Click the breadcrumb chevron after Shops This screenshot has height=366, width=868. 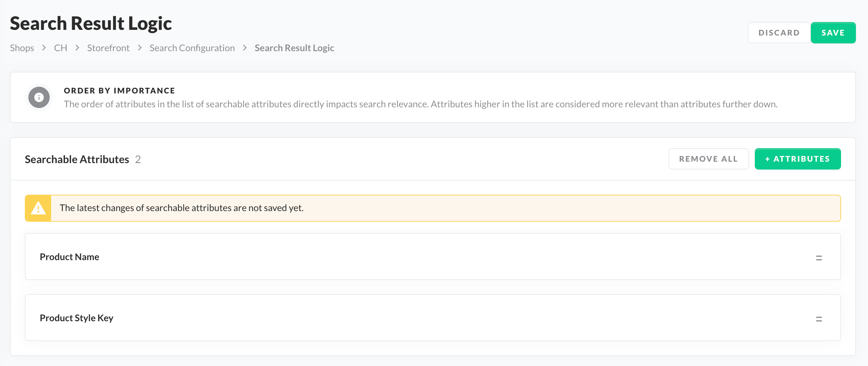pyautogui.click(x=44, y=48)
